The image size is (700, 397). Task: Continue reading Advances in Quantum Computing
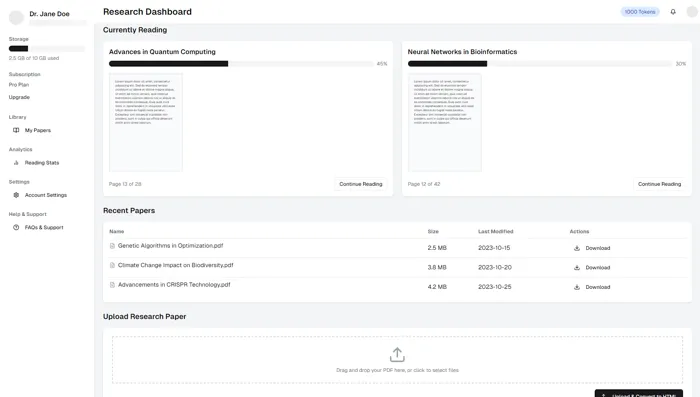coord(361,184)
